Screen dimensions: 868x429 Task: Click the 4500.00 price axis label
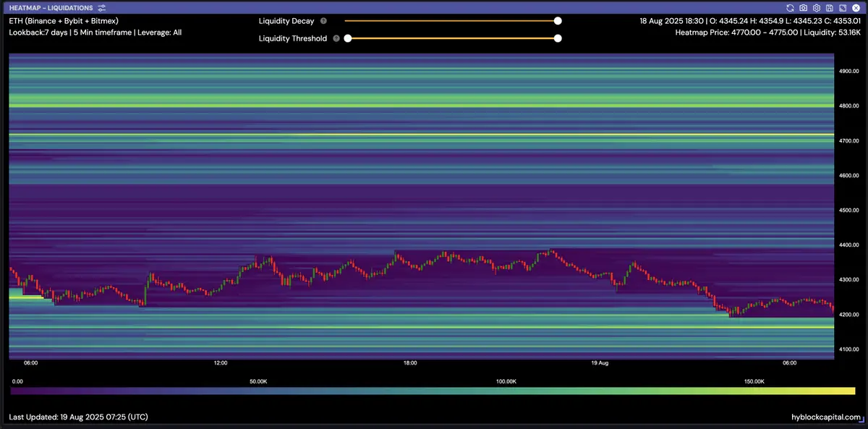[849, 211]
